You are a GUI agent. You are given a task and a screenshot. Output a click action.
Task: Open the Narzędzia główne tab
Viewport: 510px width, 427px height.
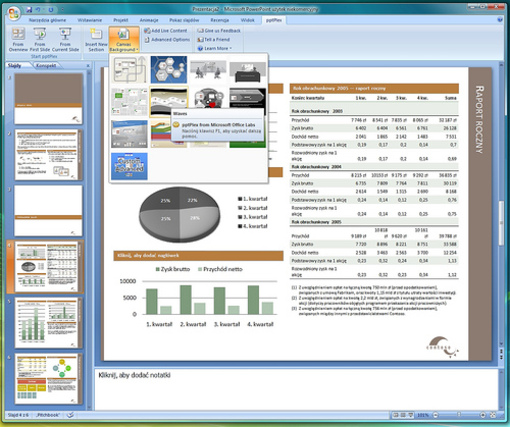pos(47,20)
